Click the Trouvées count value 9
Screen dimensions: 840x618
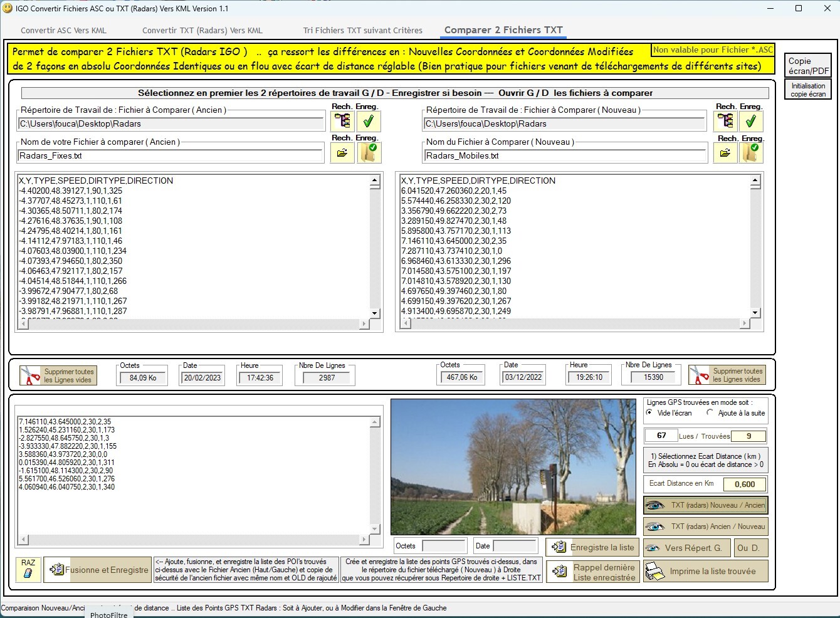[x=748, y=436]
